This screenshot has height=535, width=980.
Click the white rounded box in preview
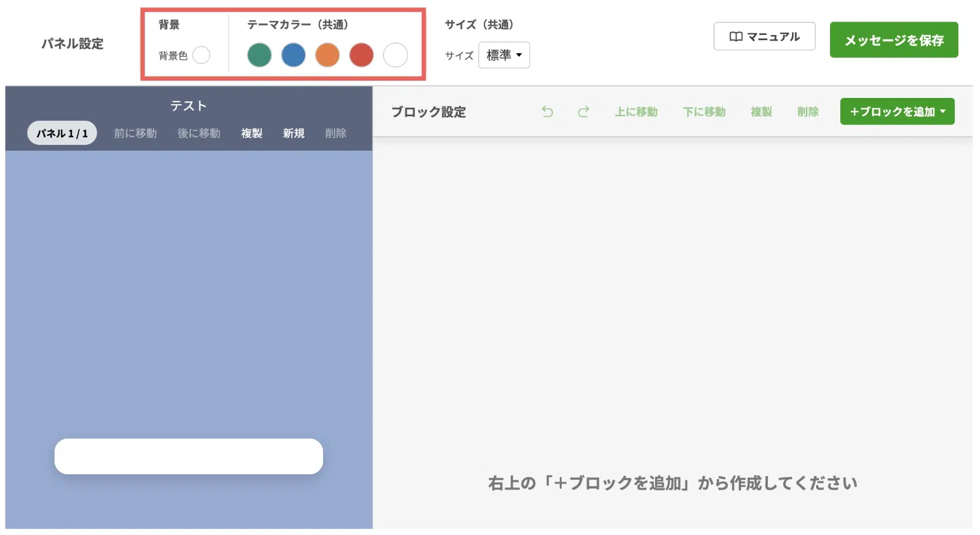189,457
